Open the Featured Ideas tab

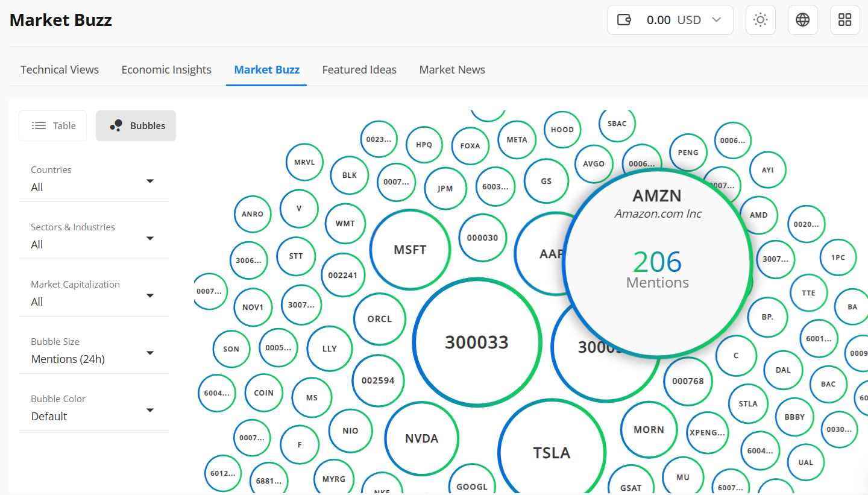click(359, 70)
